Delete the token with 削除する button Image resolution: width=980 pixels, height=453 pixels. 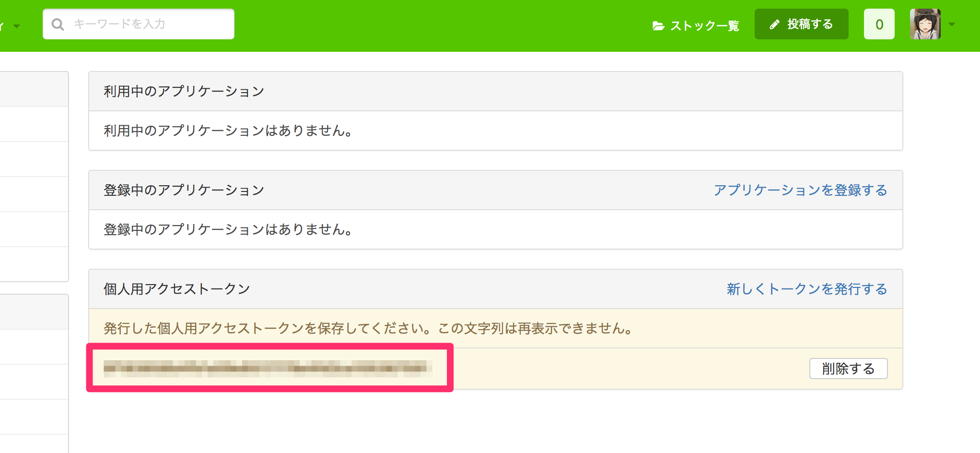(x=849, y=369)
